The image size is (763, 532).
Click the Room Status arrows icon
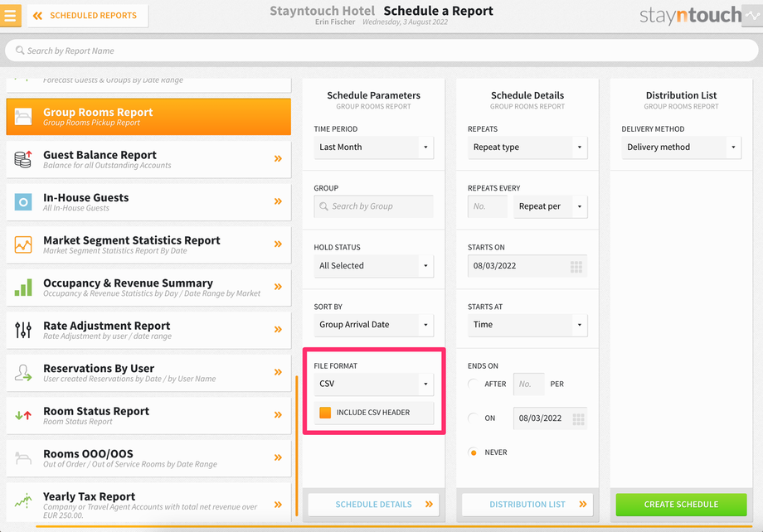tap(23, 415)
